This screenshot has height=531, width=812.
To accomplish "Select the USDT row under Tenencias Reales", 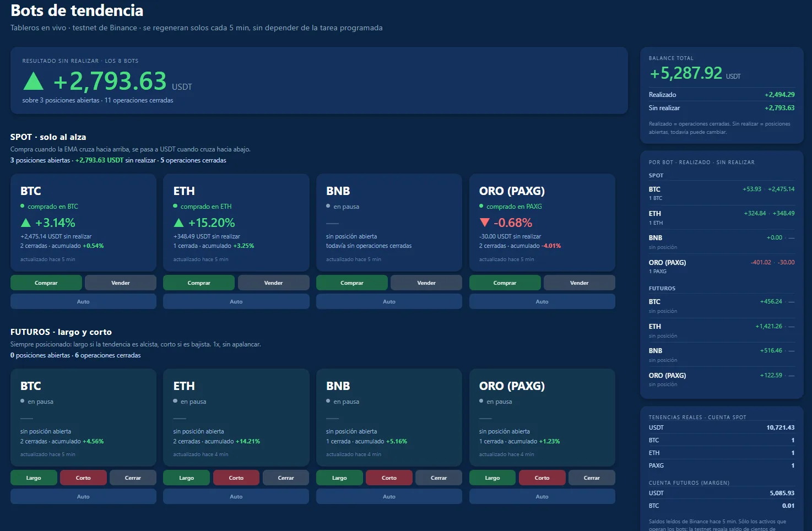I will click(722, 427).
